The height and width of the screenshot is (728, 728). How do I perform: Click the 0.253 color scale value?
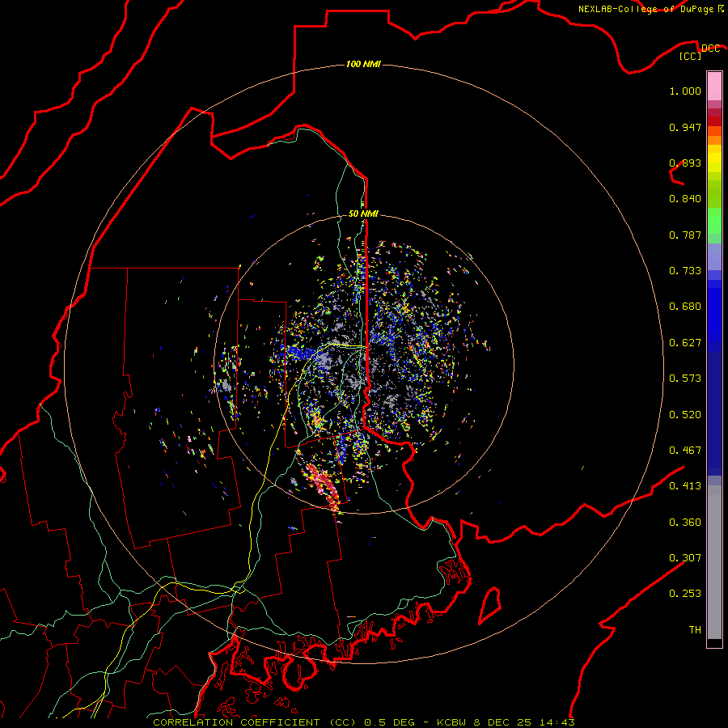tap(685, 594)
